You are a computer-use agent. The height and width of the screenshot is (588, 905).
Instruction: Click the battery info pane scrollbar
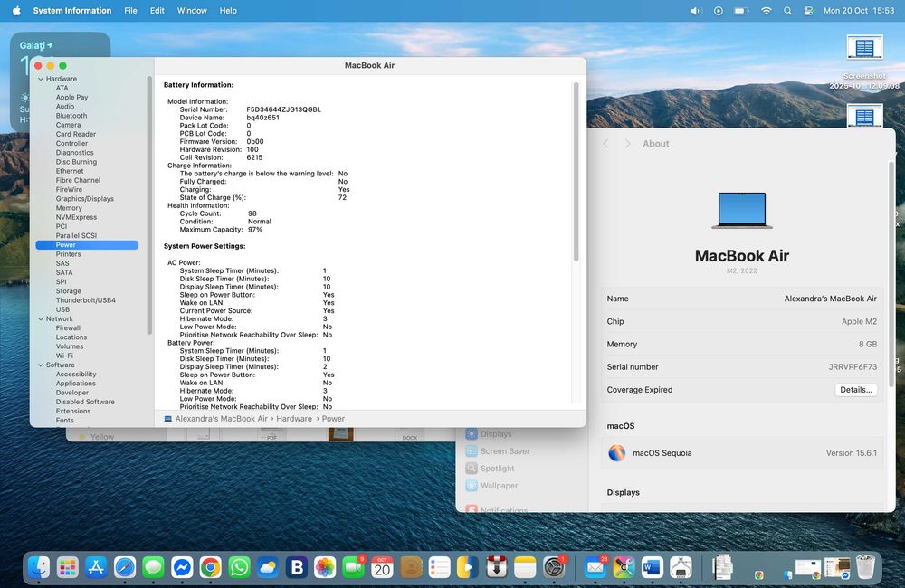(x=576, y=172)
